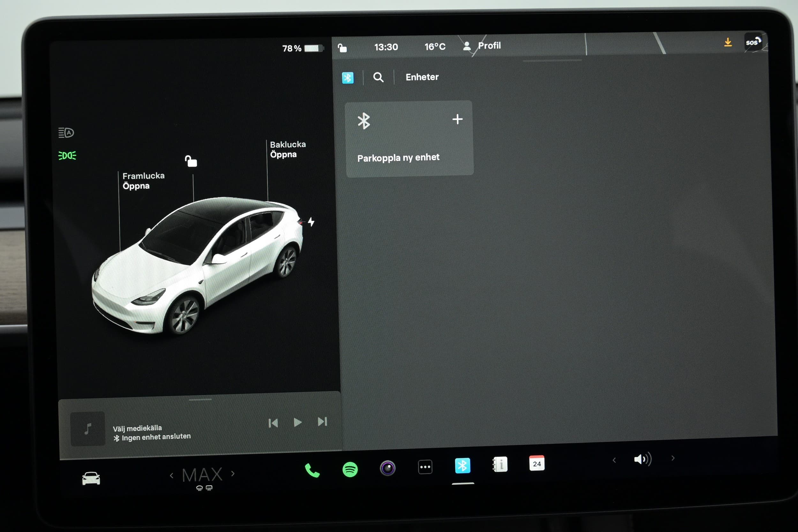
Task: Open software download update arrow
Action: tap(728, 42)
